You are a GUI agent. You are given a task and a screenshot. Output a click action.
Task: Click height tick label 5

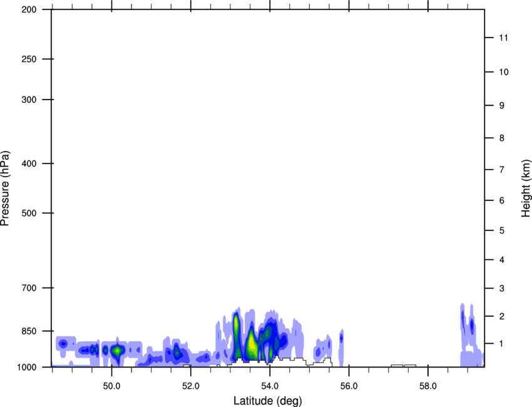pyautogui.click(x=502, y=230)
